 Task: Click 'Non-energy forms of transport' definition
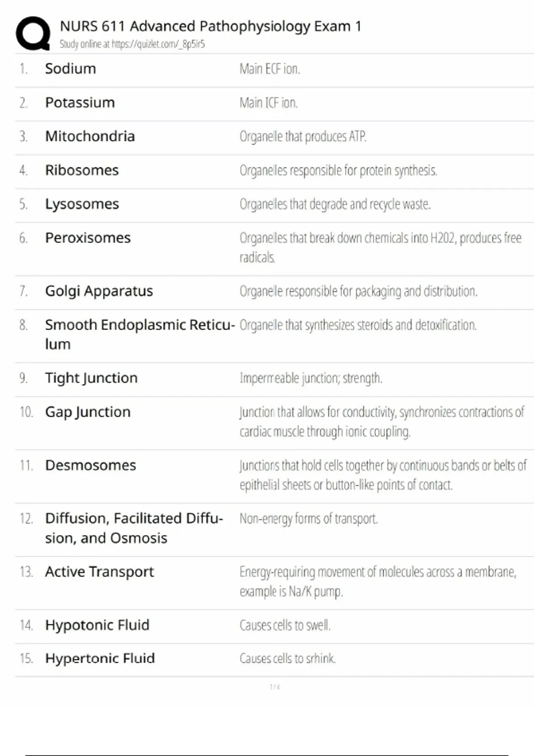click(x=308, y=519)
